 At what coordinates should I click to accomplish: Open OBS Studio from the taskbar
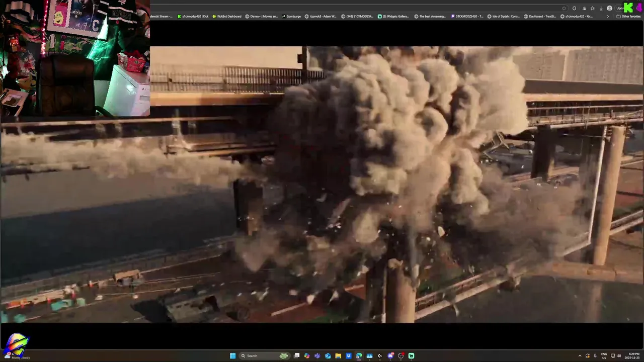coord(400,356)
